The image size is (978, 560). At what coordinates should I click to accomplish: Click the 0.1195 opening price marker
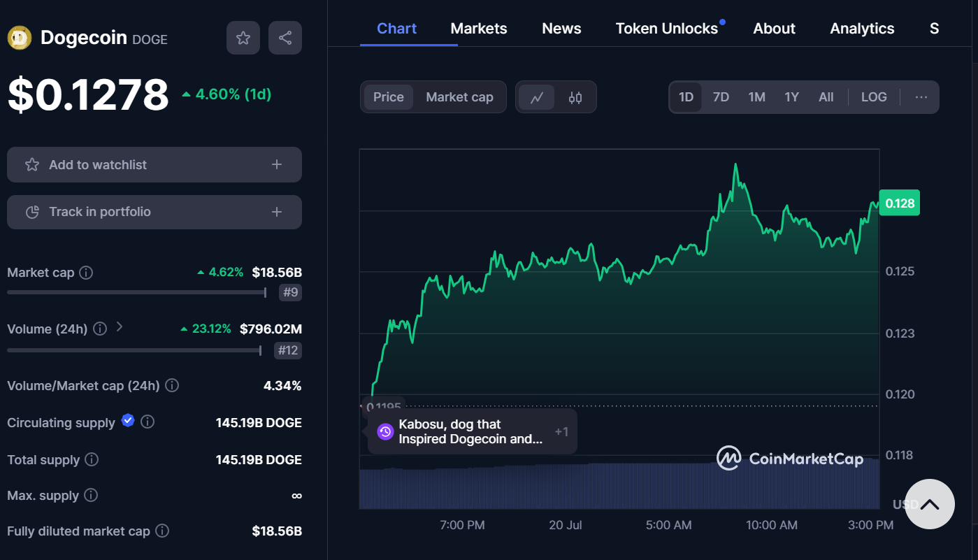(383, 406)
